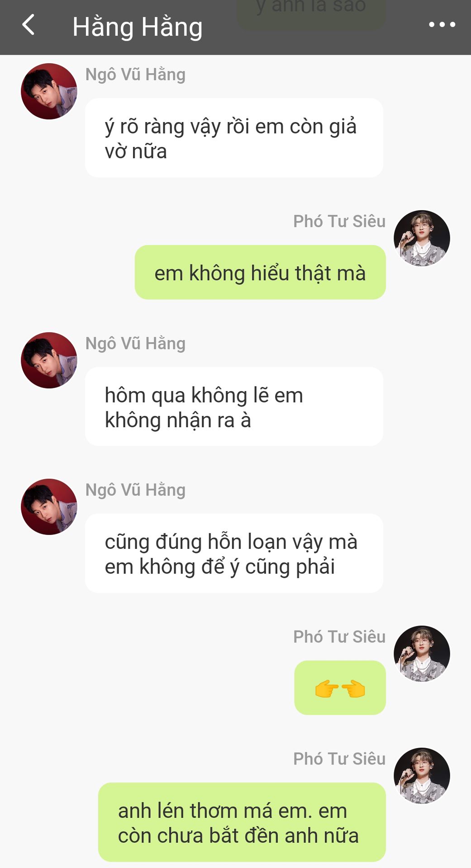This screenshot has height=868, width=471.
Task: Tap Phó Tư Siêu's avatar beside emoji message
Action: (422, 654)
